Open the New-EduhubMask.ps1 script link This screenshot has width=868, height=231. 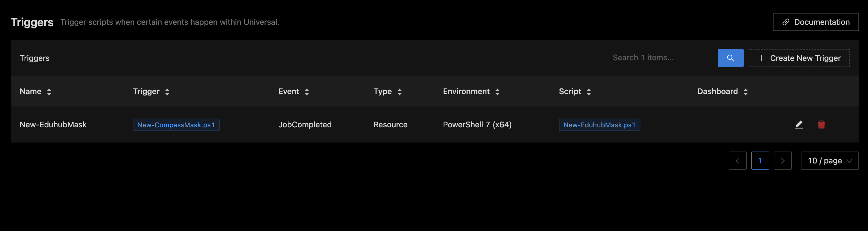pos(599,125)
